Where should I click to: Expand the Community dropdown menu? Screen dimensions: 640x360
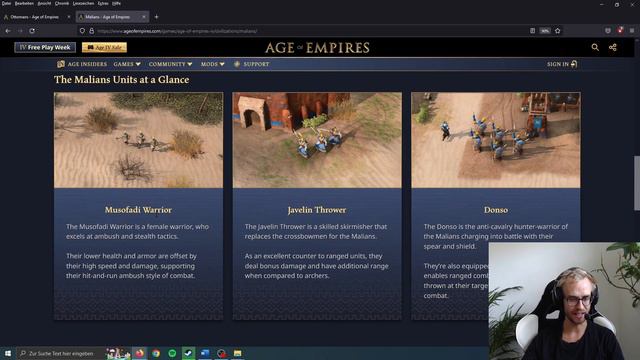[170, 64]
